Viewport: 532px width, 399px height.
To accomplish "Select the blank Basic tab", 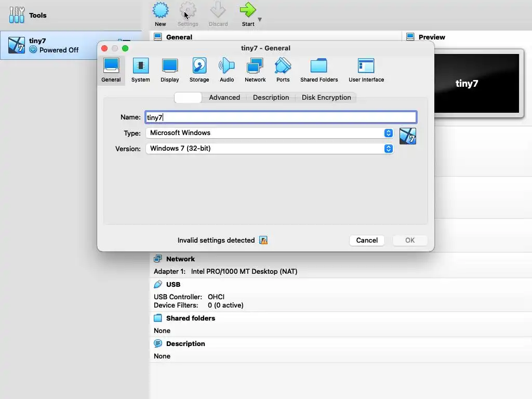I will pyautogui.click(x=188, y=97).
